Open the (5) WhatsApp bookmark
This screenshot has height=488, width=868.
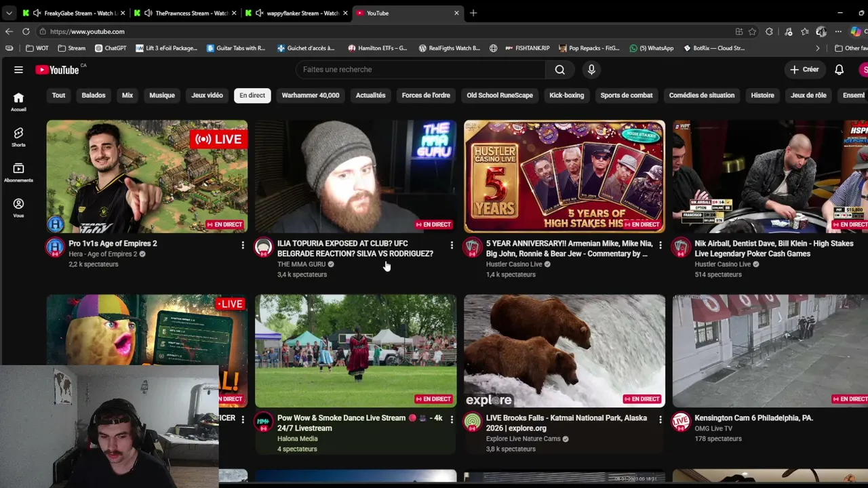(x=651, y=48)
